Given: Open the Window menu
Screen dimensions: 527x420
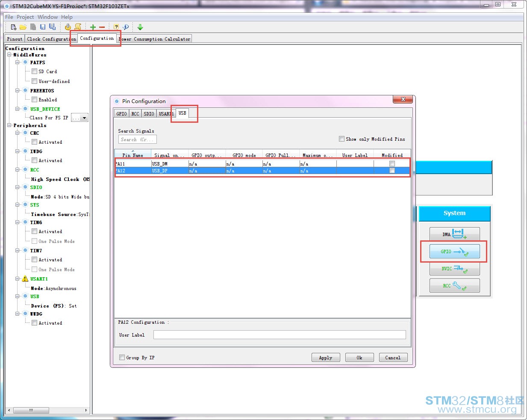Looking at the screenshot, I should click(x=47, y=17).
